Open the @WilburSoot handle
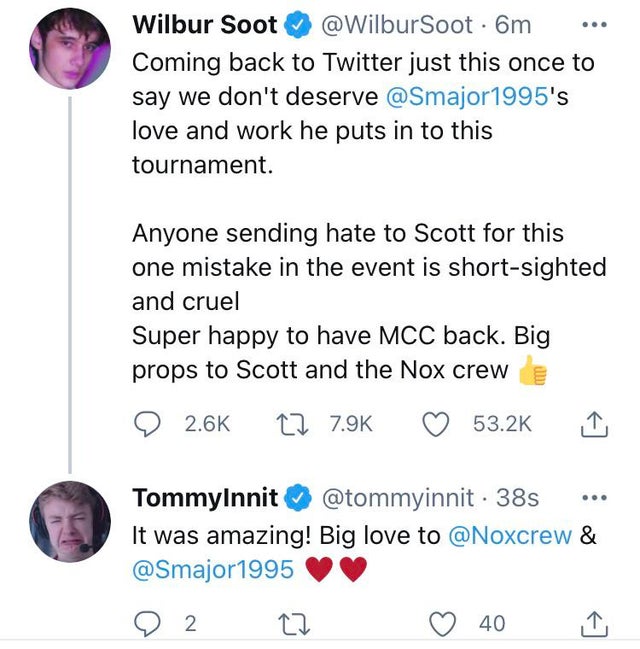640x649 pixels. click(x=397, y=25)
